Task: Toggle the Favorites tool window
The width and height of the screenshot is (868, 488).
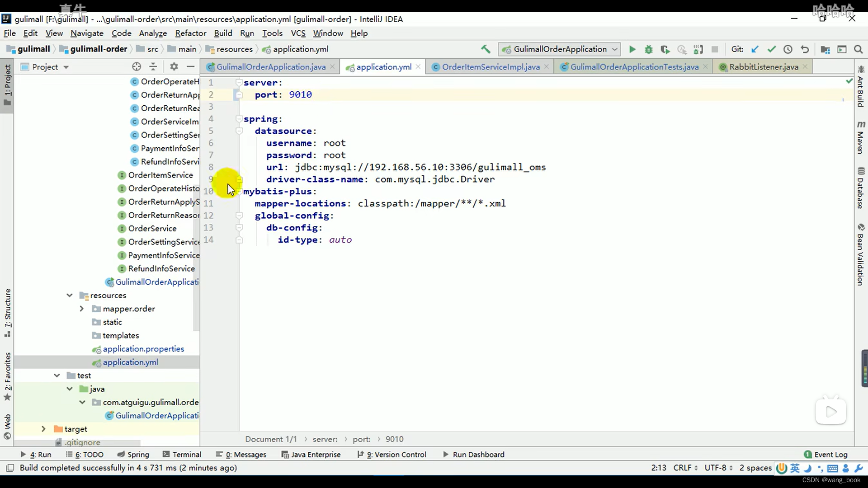Action: click(7, 376)
